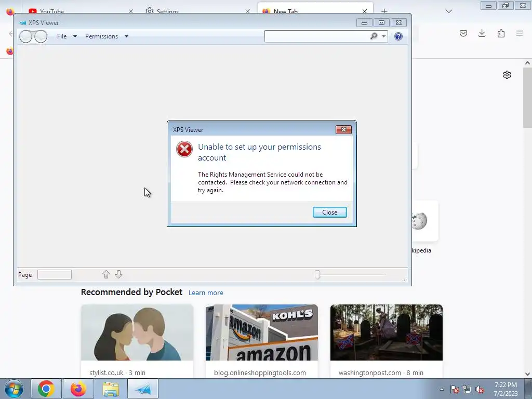The height and width of the screenshot is (399, 532).
Task: Expand the Permissions dropdown arrow
Action: point(126,36)
